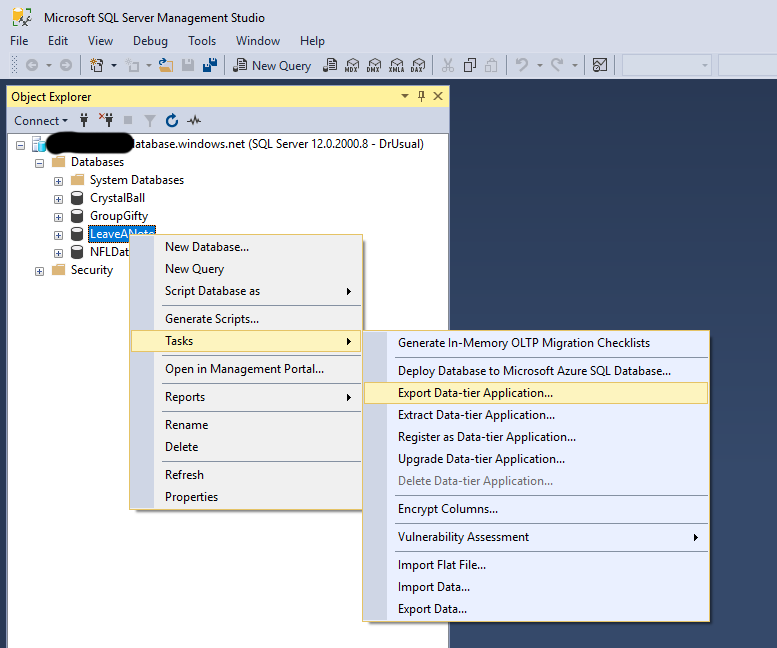Open the File menu
This screenshot has height=648, width=777.
click(x=19, y=41)
